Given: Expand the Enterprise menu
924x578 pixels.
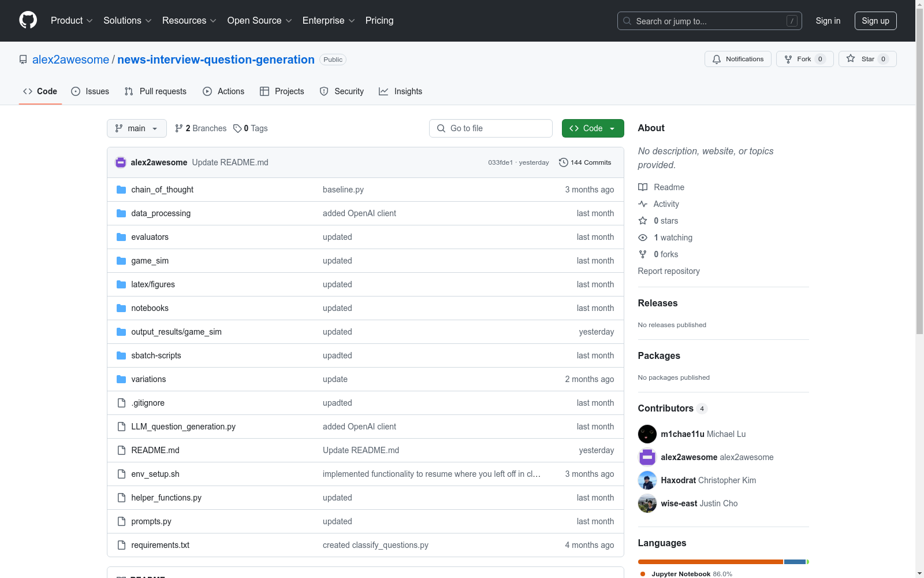Looking at the screenshot, I should tap(329, 20).
